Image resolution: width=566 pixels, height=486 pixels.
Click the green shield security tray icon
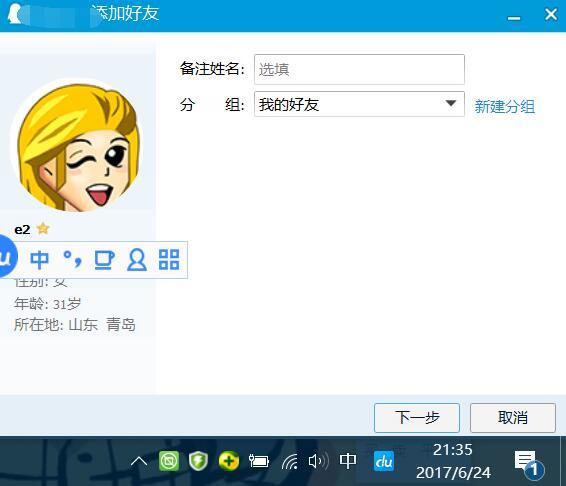click(198, 461)
